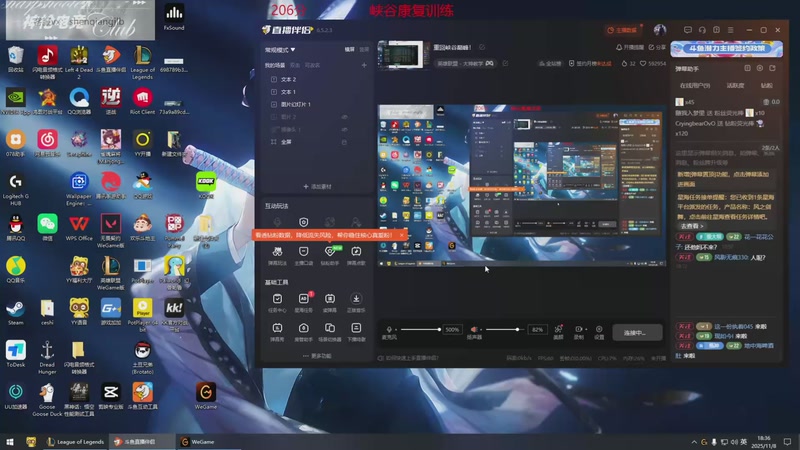The image size is (800, 450).
Task: Click the microphone icon in audio bar
Action: (x=389, y=330)
